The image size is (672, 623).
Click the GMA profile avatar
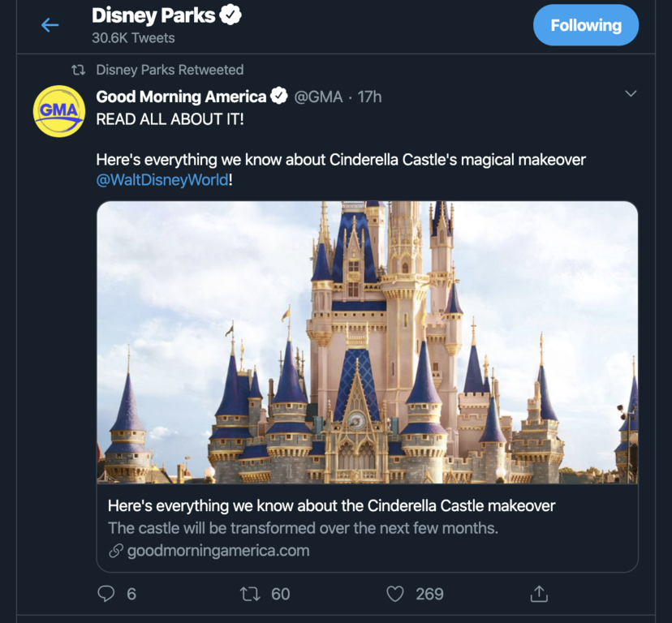pyautogui.click(x=59, y=111)
